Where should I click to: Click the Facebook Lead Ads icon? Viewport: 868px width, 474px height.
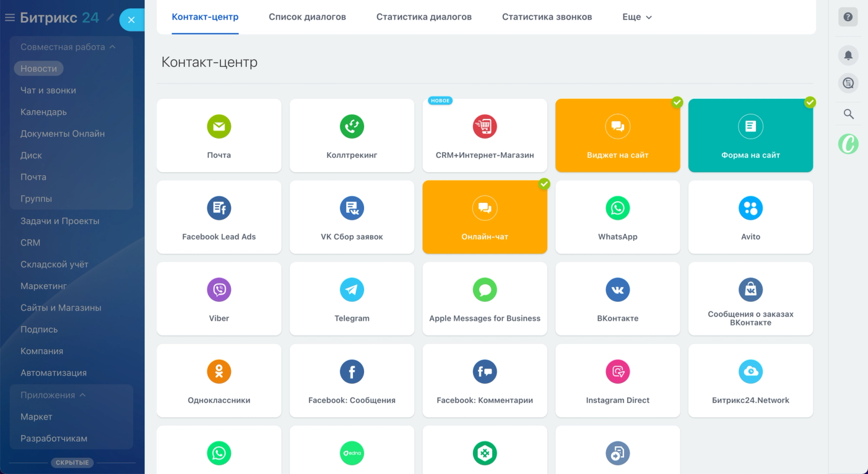[219, 208]
